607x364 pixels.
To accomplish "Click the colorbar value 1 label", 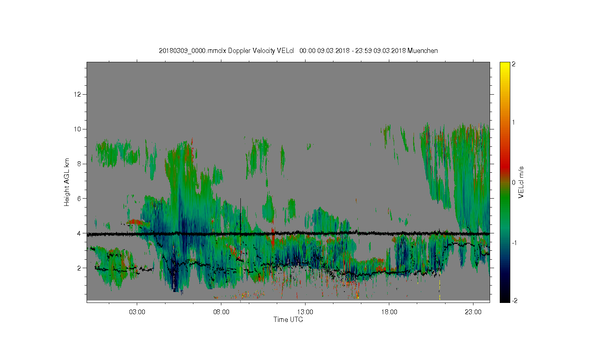I will point(514,122).
